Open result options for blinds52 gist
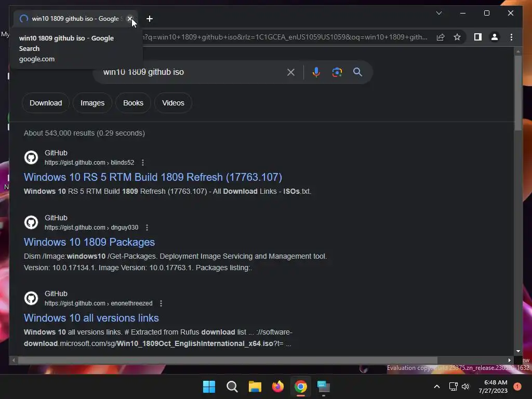Image resolution: width=532 pixels, height=399 pixels. pyautogui.click(x=143, y=163)
